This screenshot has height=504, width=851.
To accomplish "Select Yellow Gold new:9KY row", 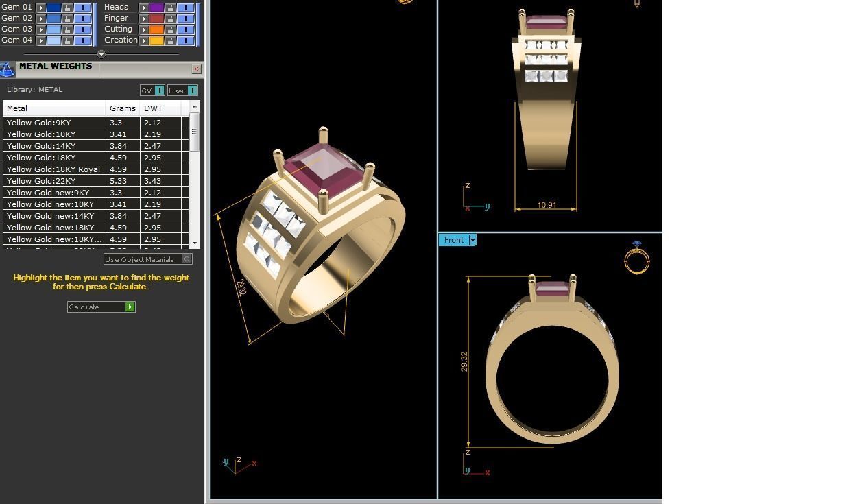I will (x=95, y=193).
